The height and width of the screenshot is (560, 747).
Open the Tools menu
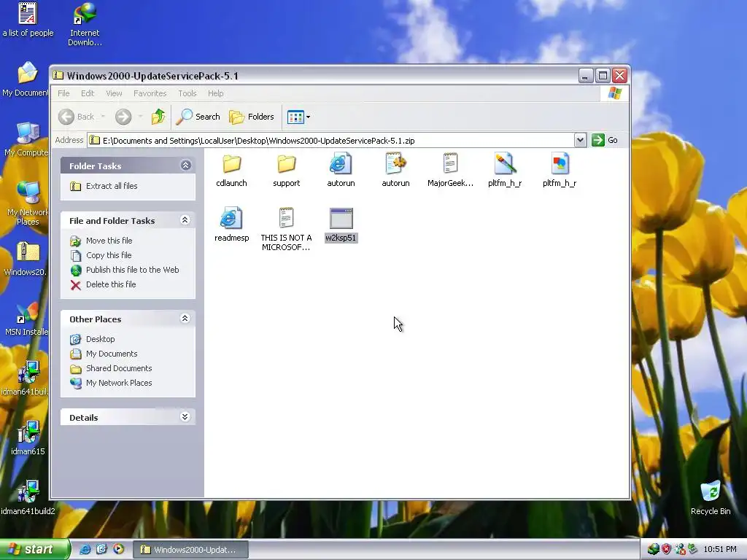[187, 93]
